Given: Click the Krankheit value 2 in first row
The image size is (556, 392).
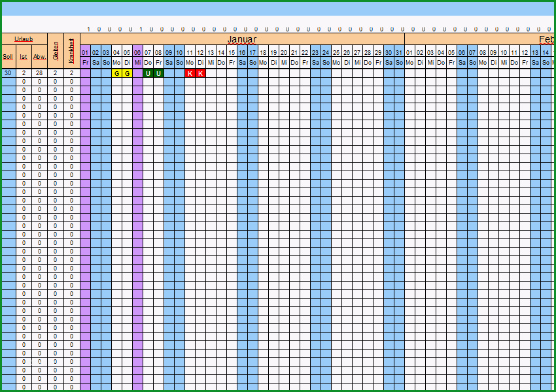Looking at the screenshot, I should [72, 73].
